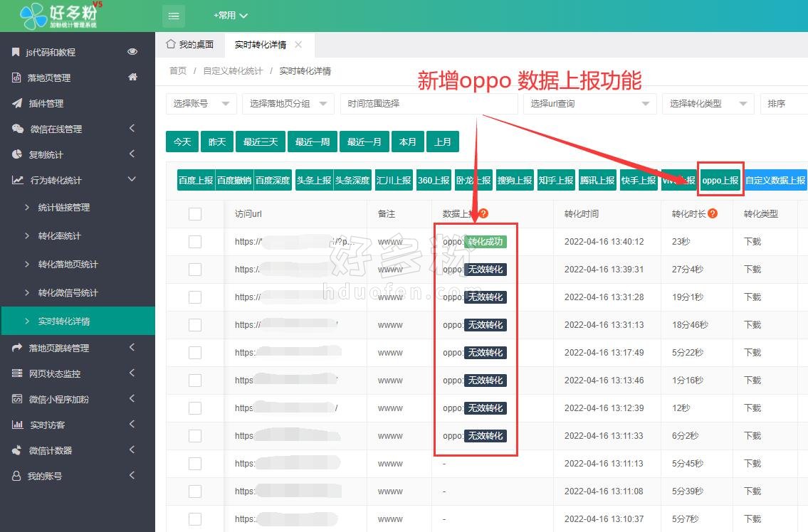Click the pie chart icon for 复制统计
The image size is (808, 532).
click(17, 154)
